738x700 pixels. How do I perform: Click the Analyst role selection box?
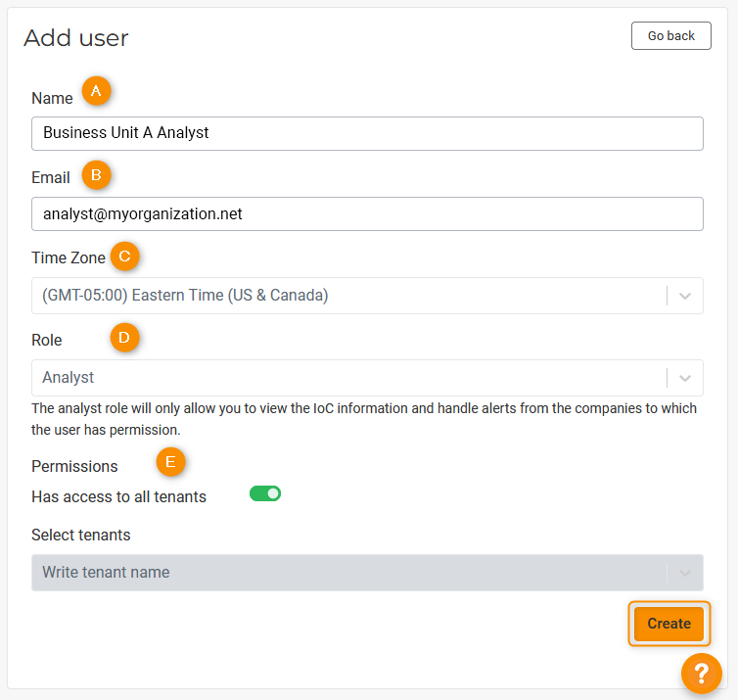[x=347, y=378]
